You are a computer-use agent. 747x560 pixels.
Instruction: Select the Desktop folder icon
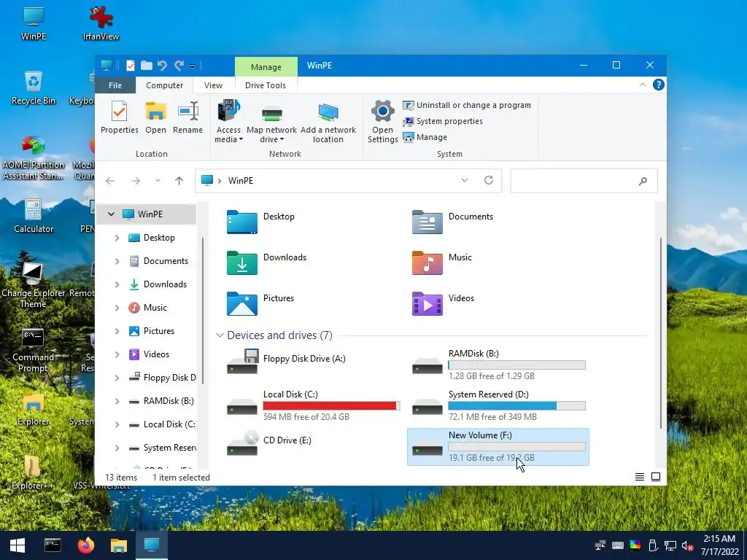pos(242,222)
